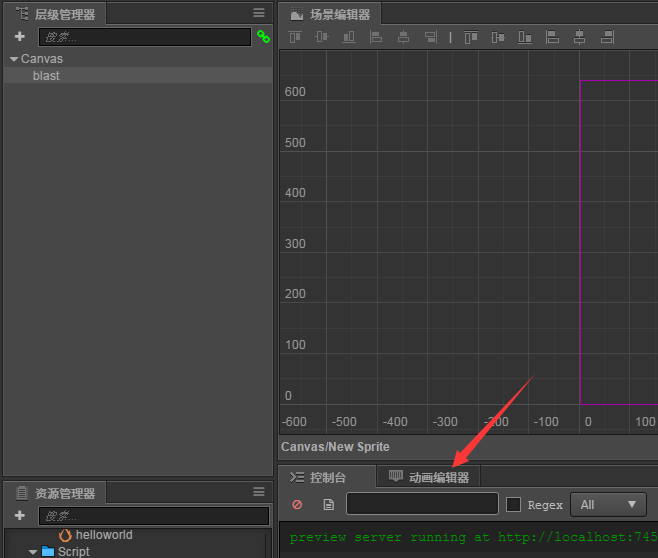Click the helloworld scene fire icon

click(x=65, y=535)
